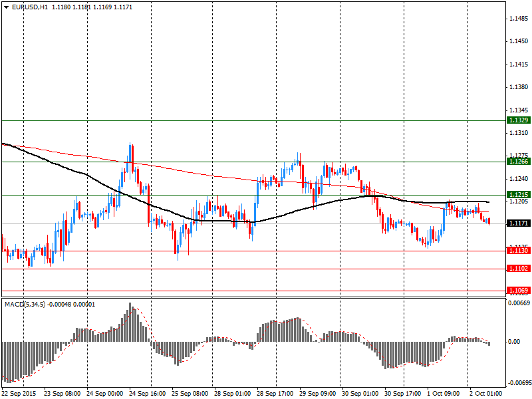Image resolution: width=532 pixels, height=399 pixels.
Task: Click the 24 Sep 00:00 time label
Action: pyautogui.click(x=104, y=394)
